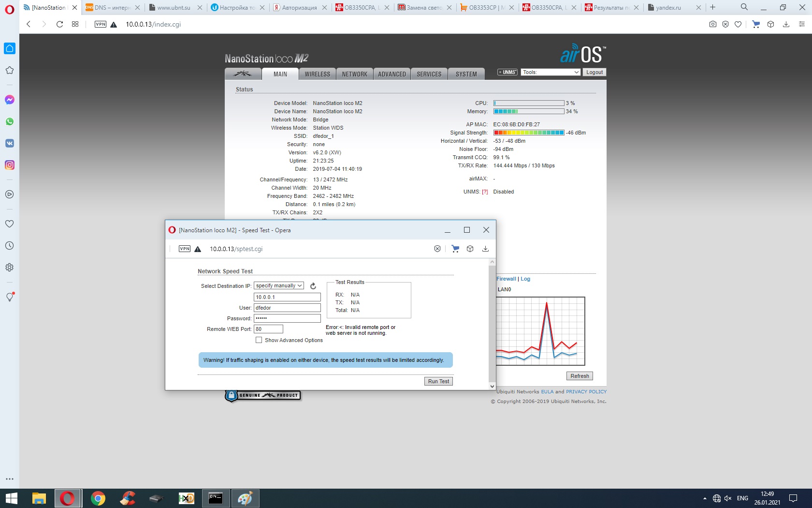Open Instagram in Opera sidebar
This screenshot has height=508, width=812.
pos(10,165)
